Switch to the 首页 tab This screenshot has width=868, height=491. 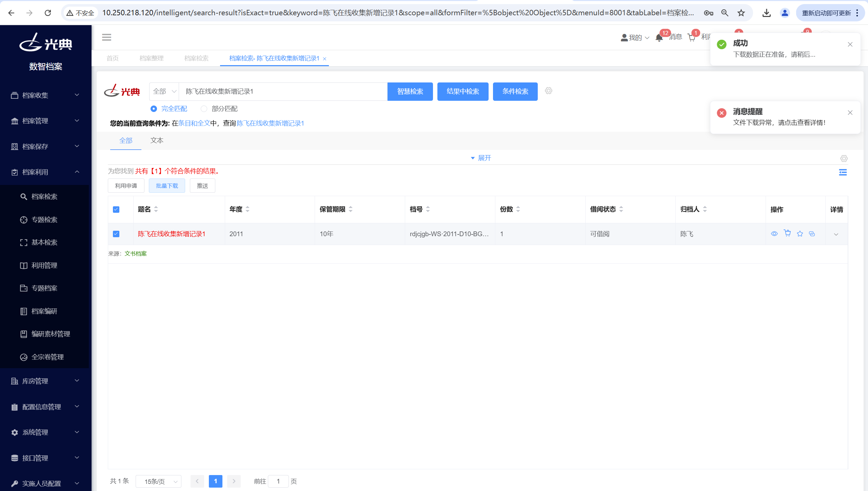pyautogui.click(x=113, y=58)
